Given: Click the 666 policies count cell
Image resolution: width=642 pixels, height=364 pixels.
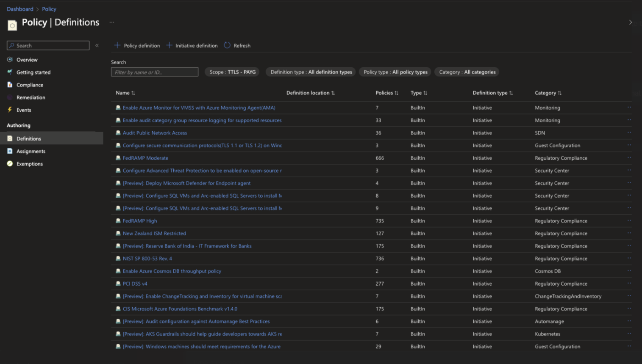Looking at the screenshot, I should coord(380,158).
